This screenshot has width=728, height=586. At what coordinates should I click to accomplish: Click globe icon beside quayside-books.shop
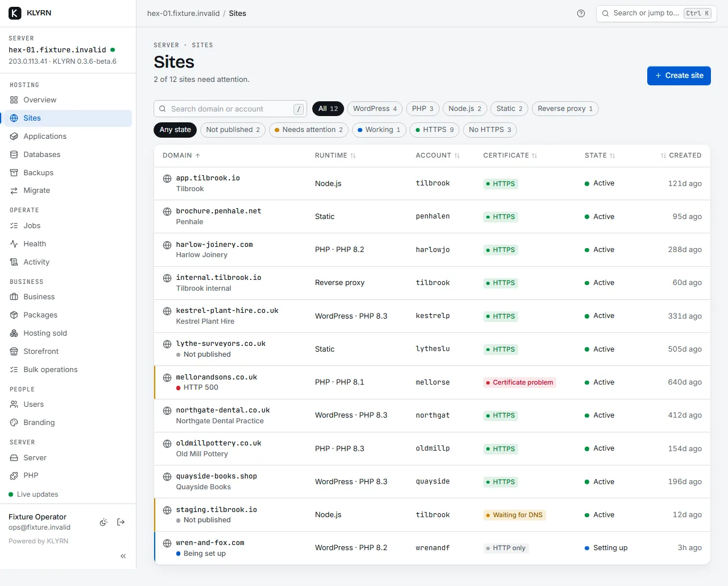click(x=167, y=477)
